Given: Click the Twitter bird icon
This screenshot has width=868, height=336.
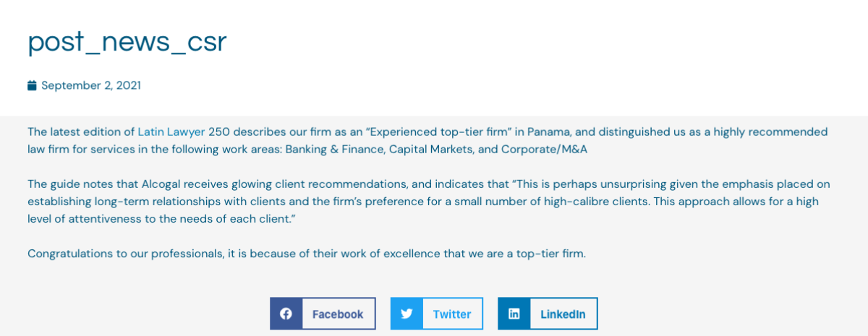Looking at the screenshot, I should pyautogui.click(x=407, y=314).
